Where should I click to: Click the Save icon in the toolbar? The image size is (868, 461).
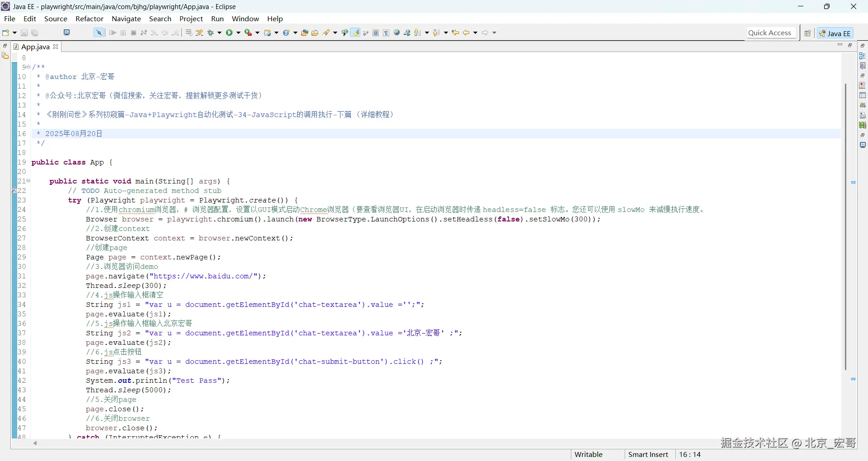point(24,33)
